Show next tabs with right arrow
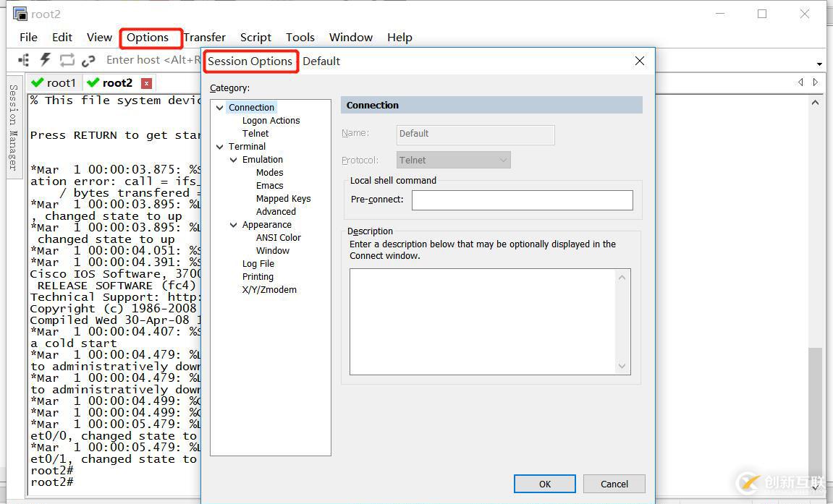The width and height of the screenshot is (833, 504). coord(816,82)
